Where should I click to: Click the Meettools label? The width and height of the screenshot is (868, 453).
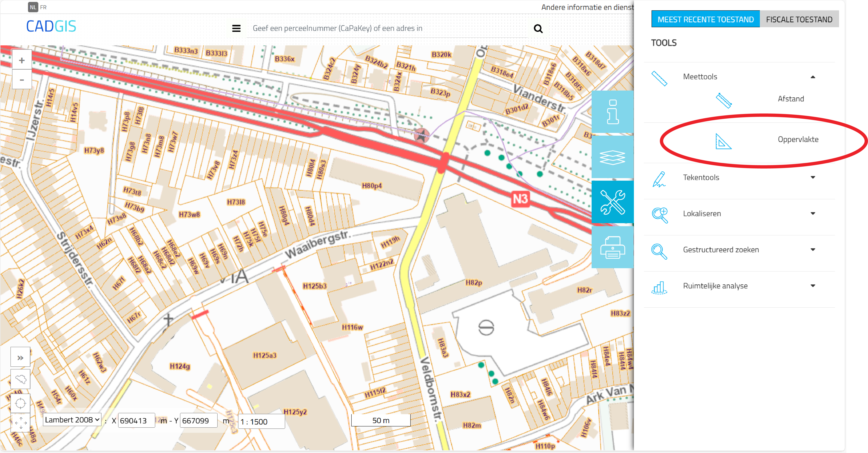(700, 77)
